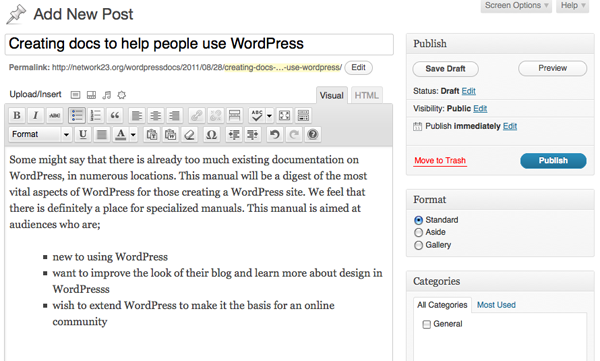
Task: Move the post to trash
Action: pos(440,160)
